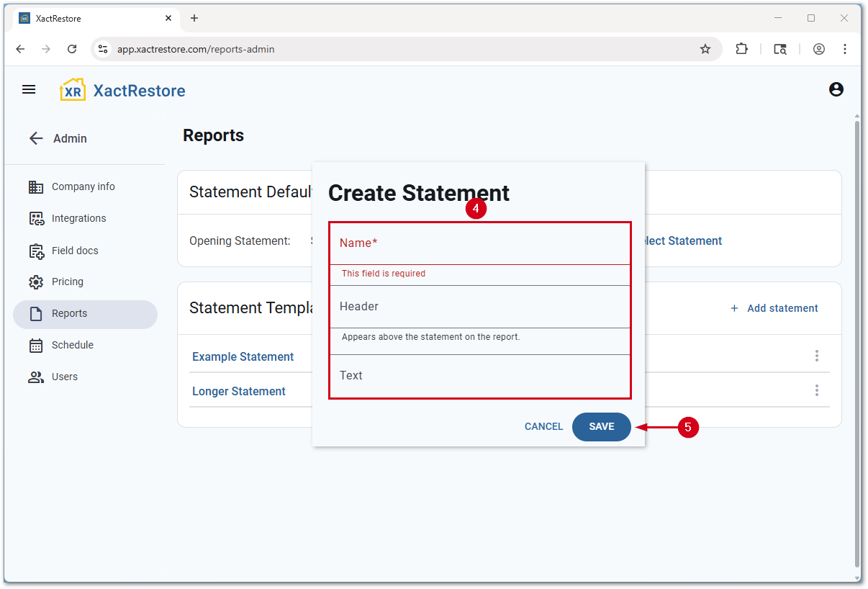Open the kebab menu for Example Statement

[x=817, y=355]
